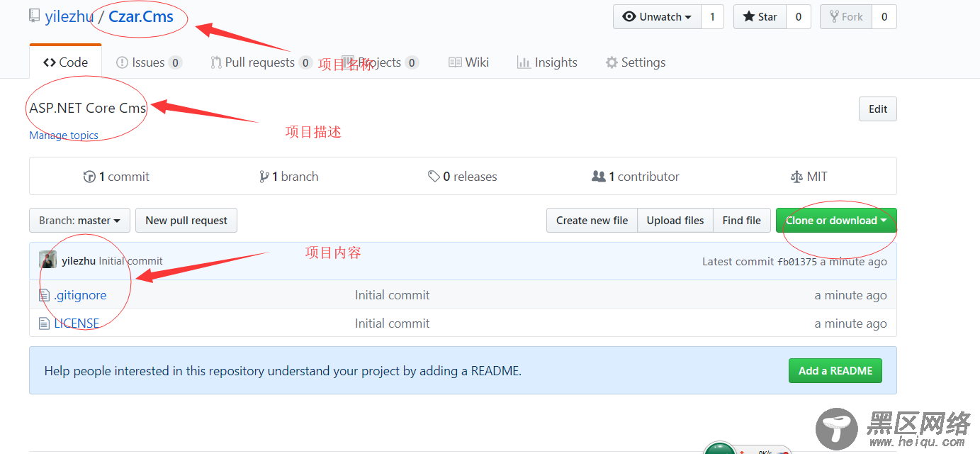Click the repository book icon beside yilezhu
Screen dimensions: 980x454
click(x=34, y=16)
